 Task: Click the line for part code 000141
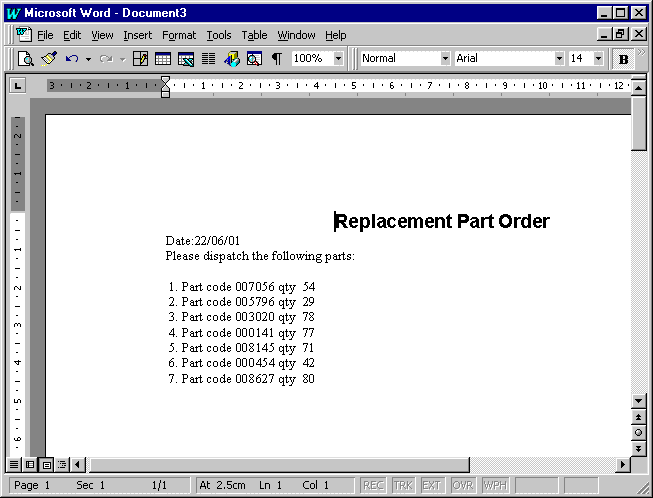242,333
